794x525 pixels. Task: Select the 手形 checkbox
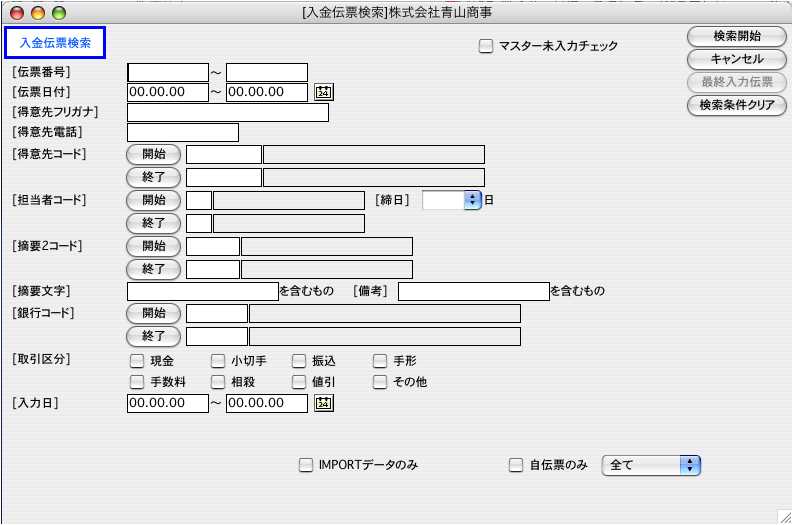tap(380, 361)
